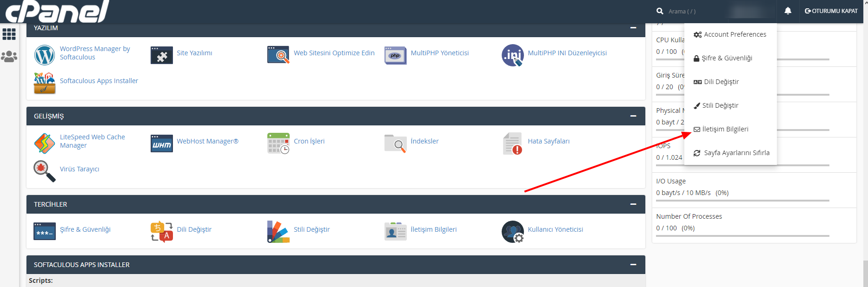Launch Softaculous Apps Installer icon
This screenshot has width=868, height=287.
(x=45, y=83)
